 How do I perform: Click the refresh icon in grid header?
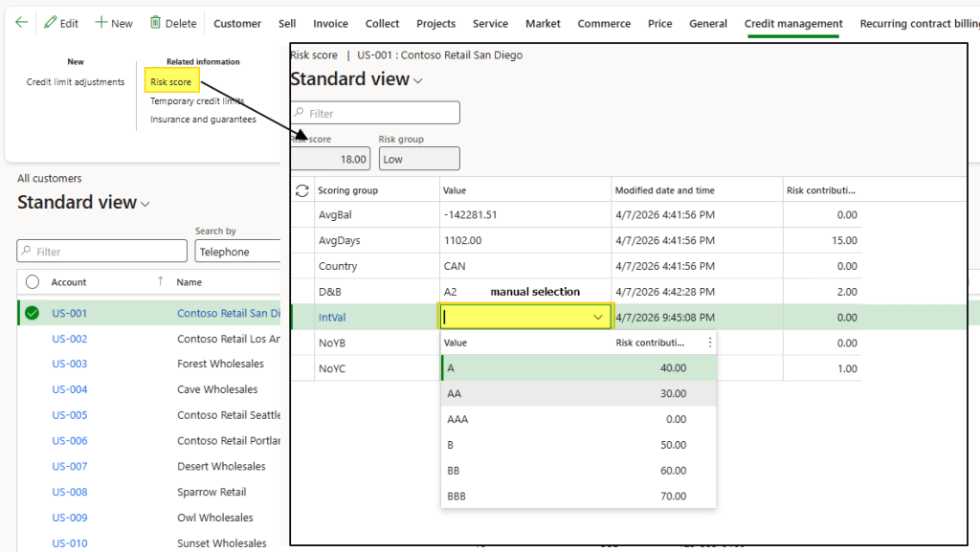point(302,190)
